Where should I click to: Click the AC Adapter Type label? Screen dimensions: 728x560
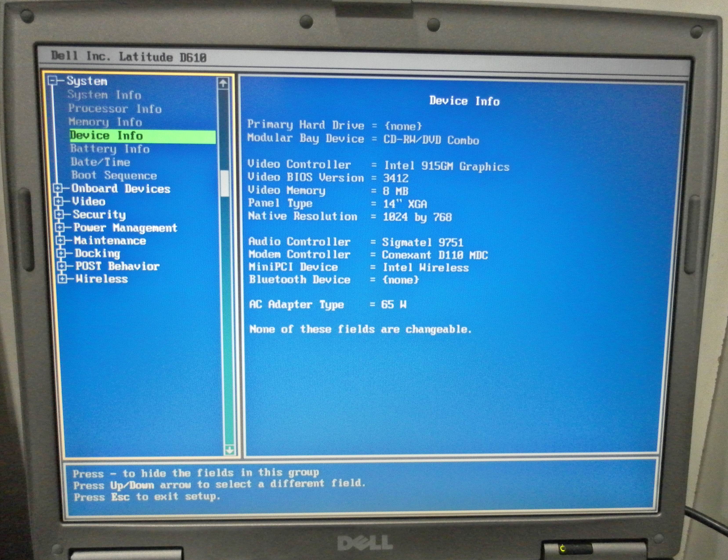point(296,305)
